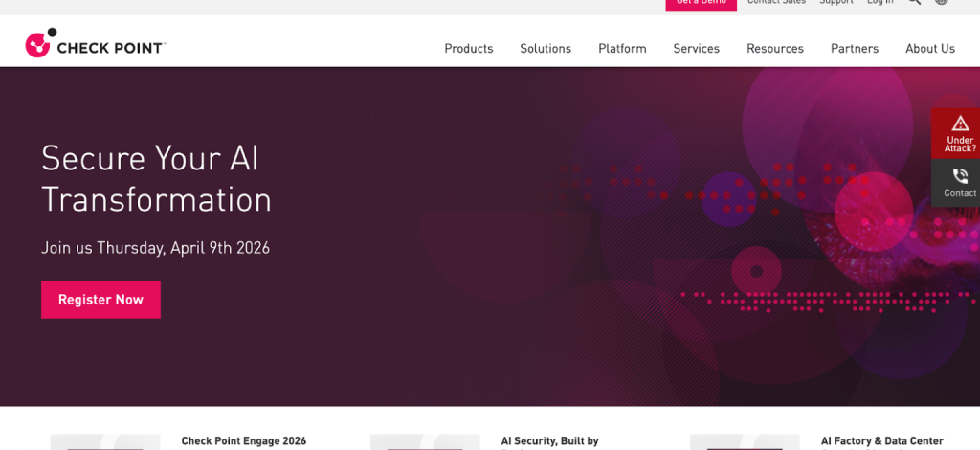Expand the Services navigation menu
This screenshot has height=450, width=980.
pos(696,49)
